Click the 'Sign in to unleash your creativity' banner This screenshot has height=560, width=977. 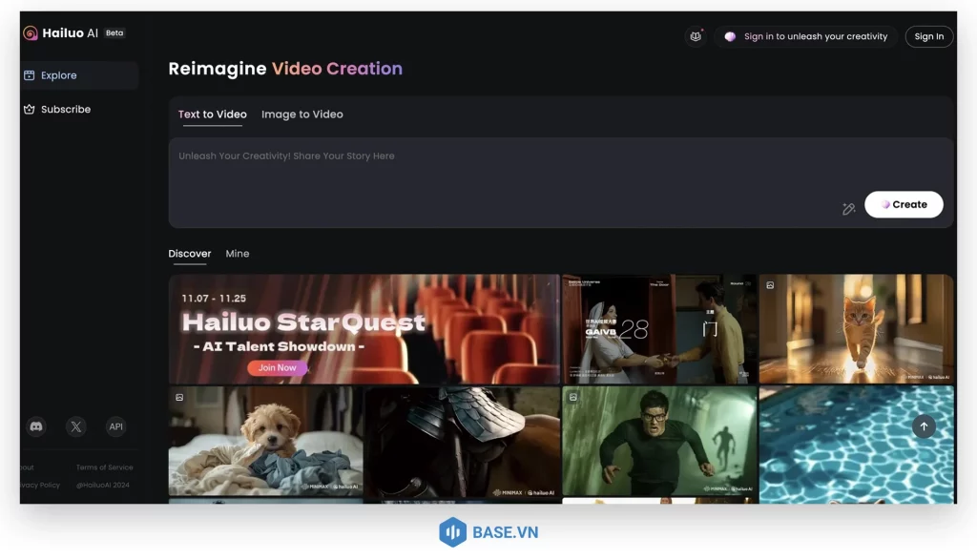(805, 37)
